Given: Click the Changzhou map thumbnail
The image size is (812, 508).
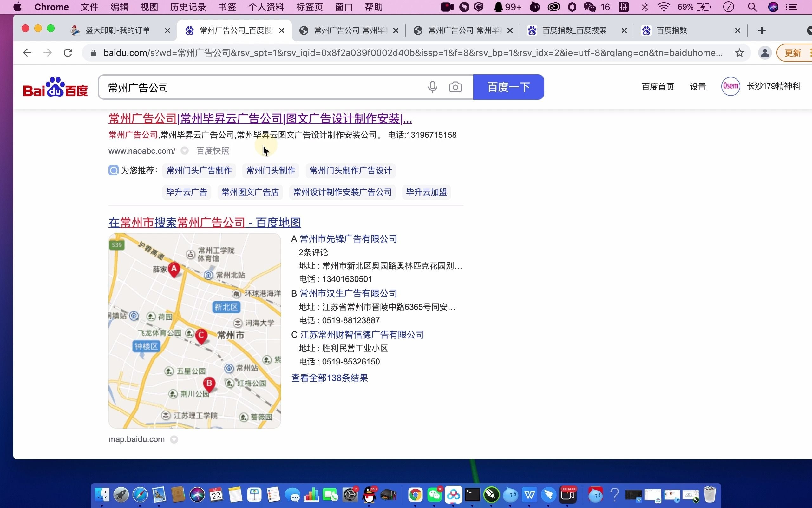Looking at the screenshot, I should tap(195, 331).
